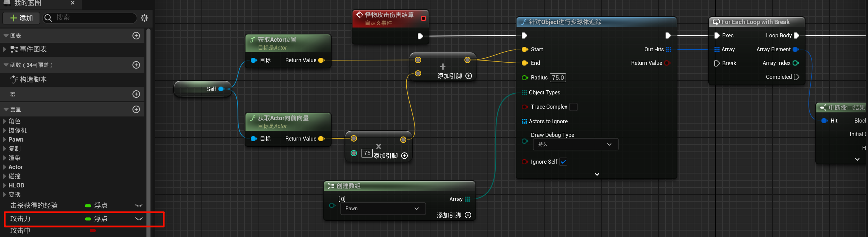Click the settings gear in My Blueprint panel
The width and height of the screenshot is (868, 237).
click(144, 18)
